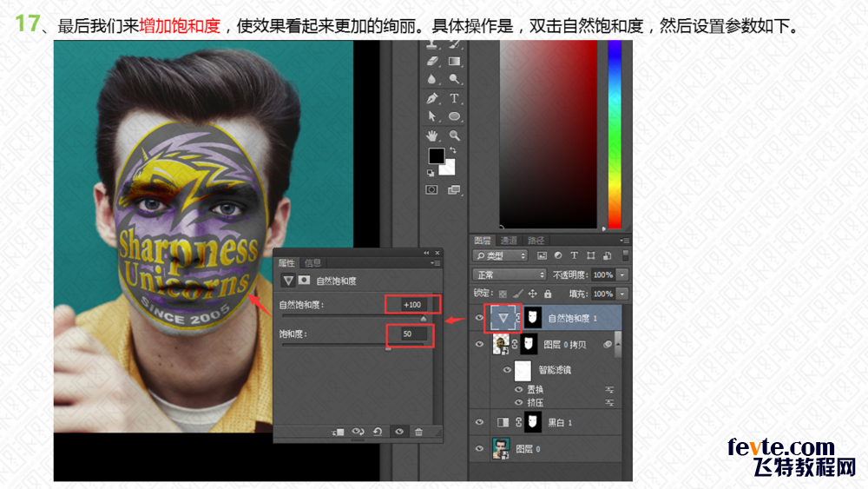Select the Path Selection arrow tool
Image resolution: width=868 pixels, height=489 pixels.
tap(432, 117)
